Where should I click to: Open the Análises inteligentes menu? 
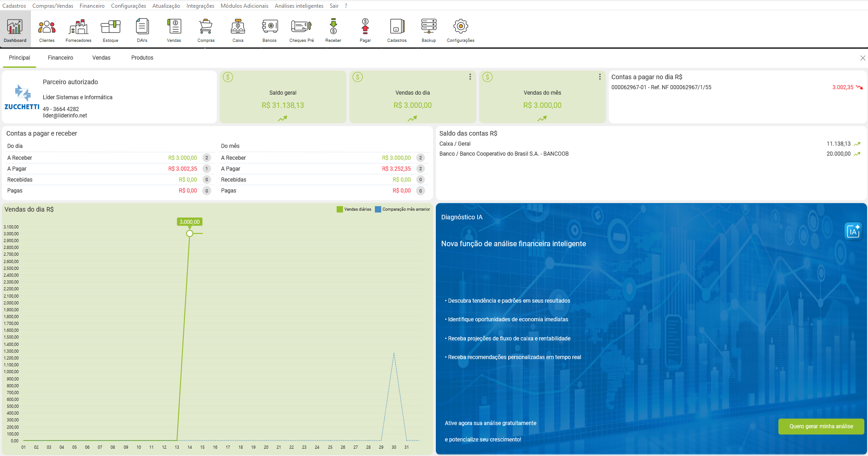(299, 6)
